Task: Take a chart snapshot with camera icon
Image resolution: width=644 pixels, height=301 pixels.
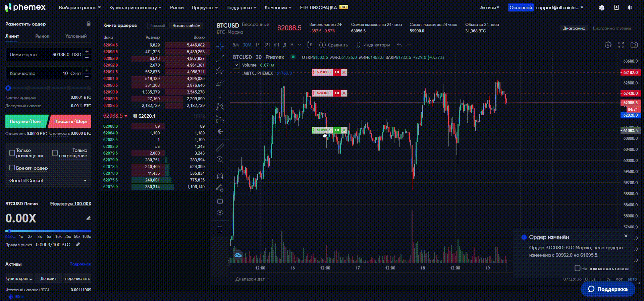Action: 634,45
